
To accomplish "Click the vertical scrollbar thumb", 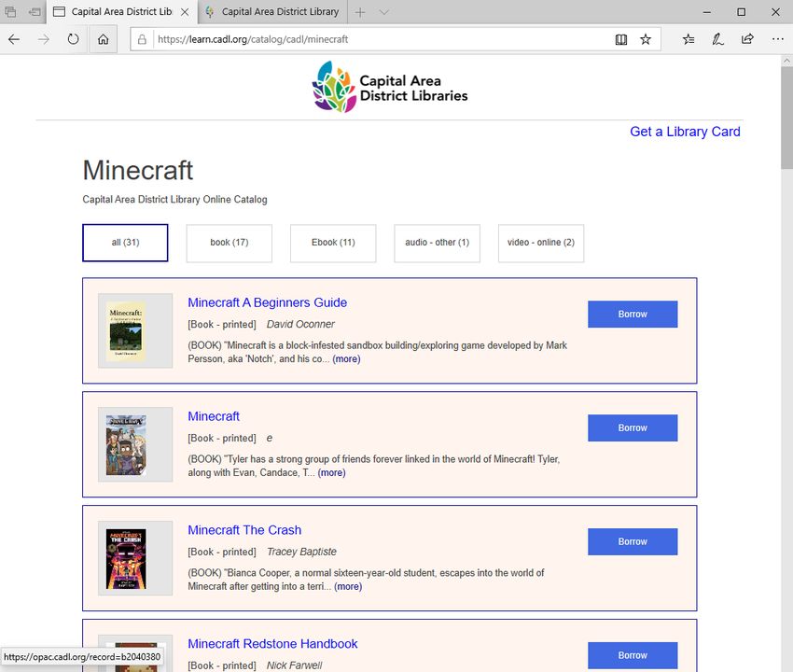I will coord(786,118).
